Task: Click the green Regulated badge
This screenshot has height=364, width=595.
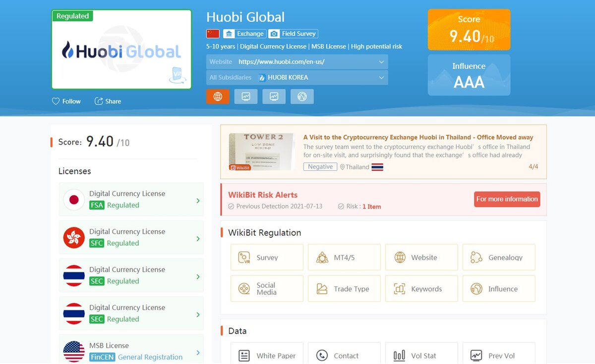Action: (x=72, y=16)
